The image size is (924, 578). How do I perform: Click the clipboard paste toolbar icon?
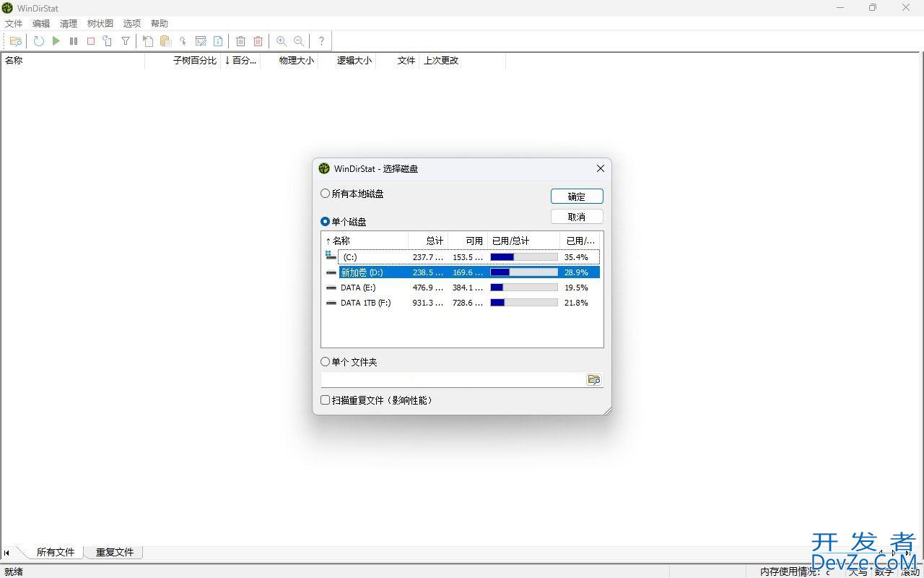pos(165,41)
